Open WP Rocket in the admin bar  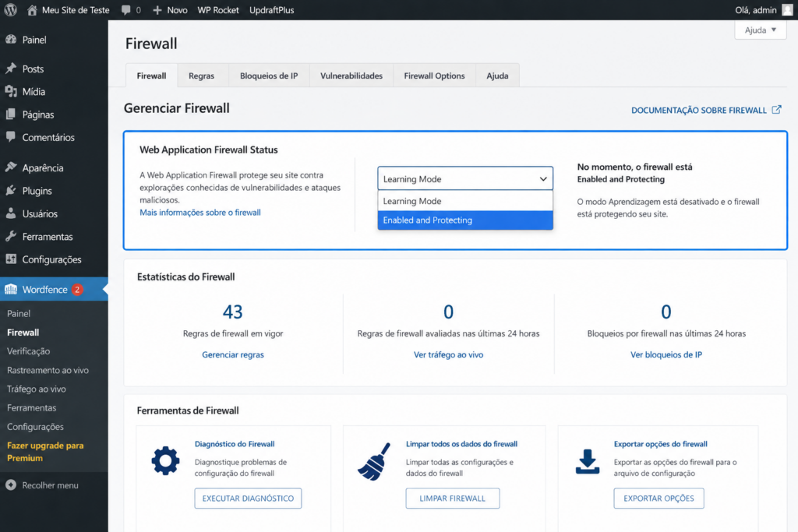pyautogui.click(x=218, y=9)
